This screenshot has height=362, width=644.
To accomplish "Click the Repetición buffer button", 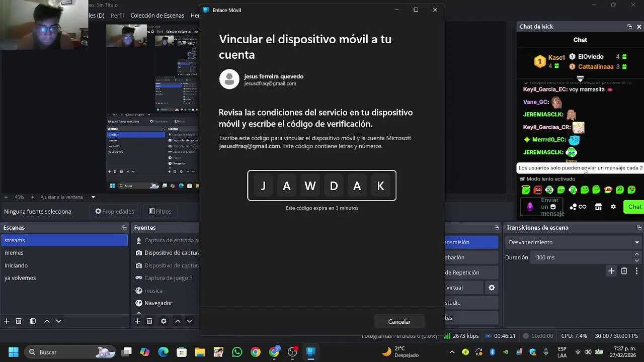I will click(x=471, y=273).
